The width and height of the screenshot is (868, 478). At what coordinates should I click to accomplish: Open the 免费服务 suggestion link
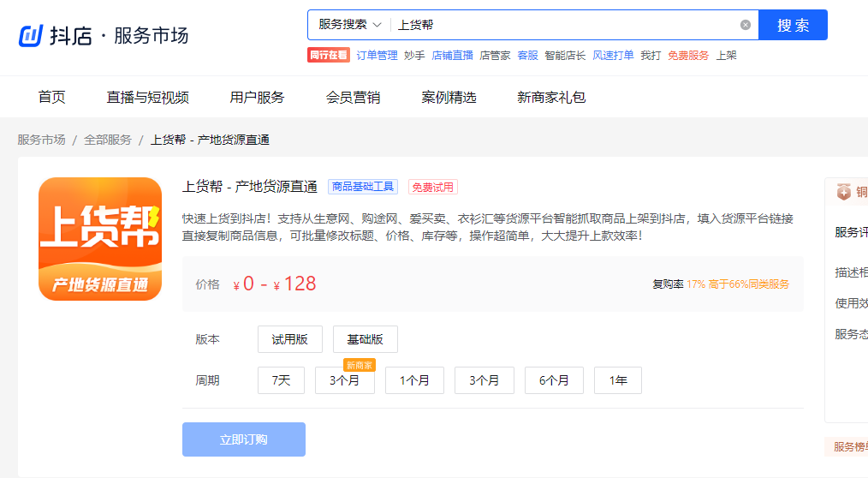point(688,56)
